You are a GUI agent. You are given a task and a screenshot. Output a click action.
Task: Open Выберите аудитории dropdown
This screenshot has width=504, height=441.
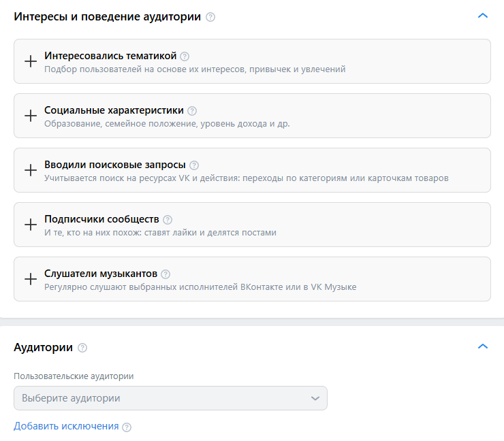(170, 398)
